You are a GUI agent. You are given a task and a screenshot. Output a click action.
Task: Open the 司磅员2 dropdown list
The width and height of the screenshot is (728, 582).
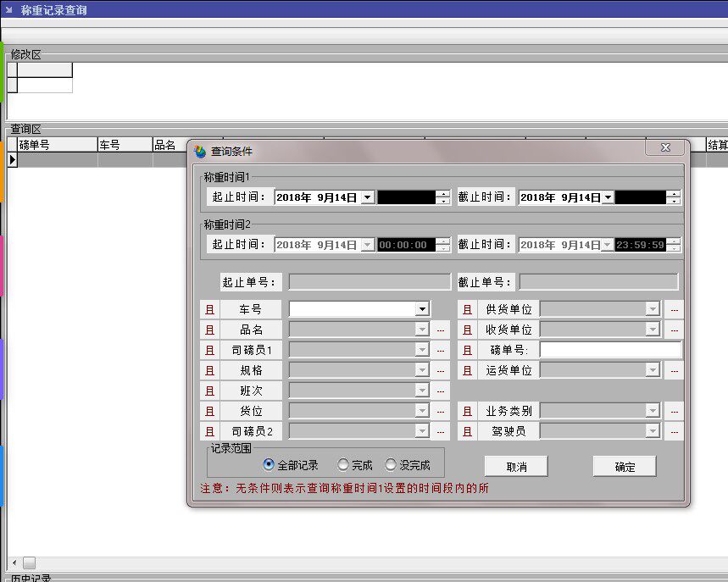point(422,431)
